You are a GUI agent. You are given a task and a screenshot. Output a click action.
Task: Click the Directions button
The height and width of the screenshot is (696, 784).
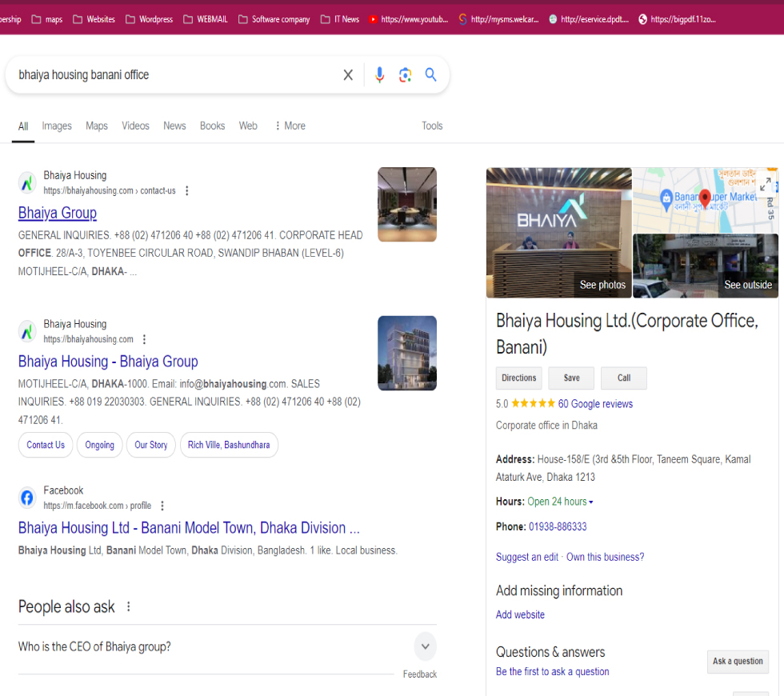pyautogui.click(x=519, y=378)
